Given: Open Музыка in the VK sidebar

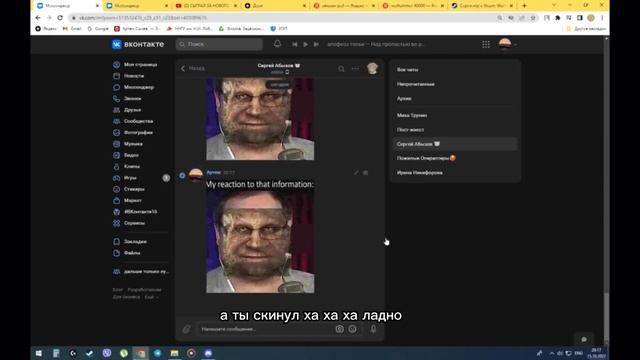Looking at the screenshot, I should [x=133, y=144].
